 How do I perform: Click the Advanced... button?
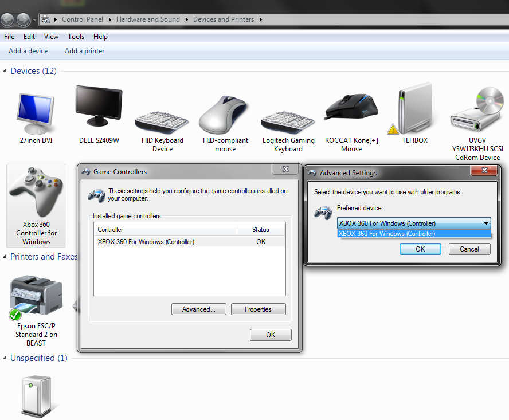199,309
